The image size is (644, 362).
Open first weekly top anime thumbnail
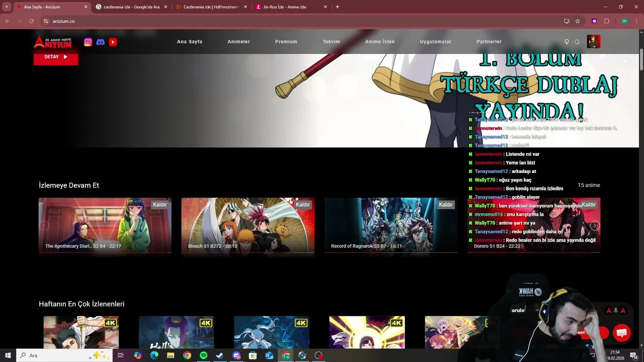tap(81, 332)
